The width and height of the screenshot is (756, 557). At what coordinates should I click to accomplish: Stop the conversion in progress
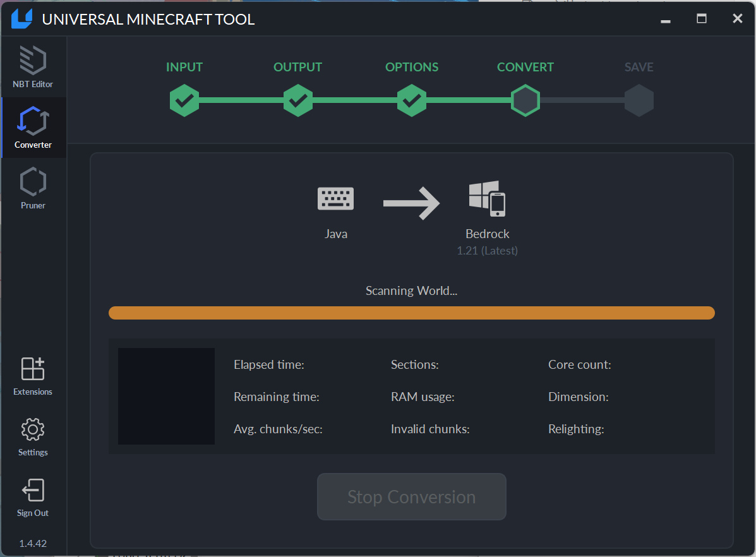click(x=412, y=497)
